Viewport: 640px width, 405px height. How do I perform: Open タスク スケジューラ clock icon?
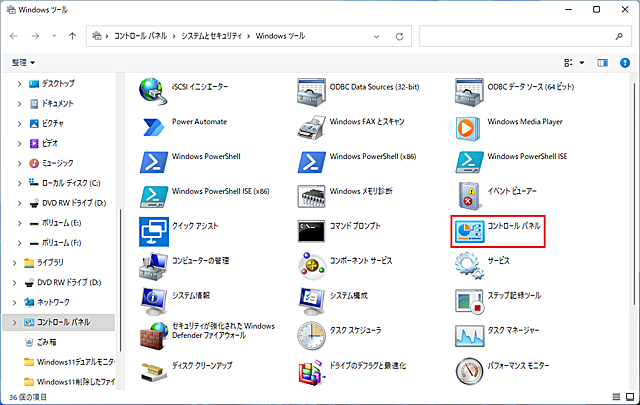tap(311, 336)
